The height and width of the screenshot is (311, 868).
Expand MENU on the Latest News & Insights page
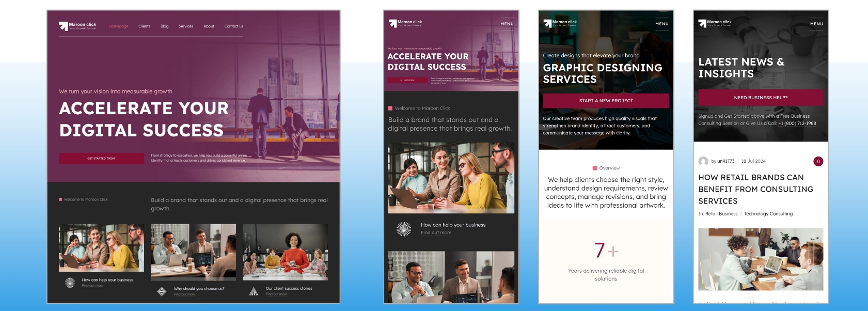(816, 24)
